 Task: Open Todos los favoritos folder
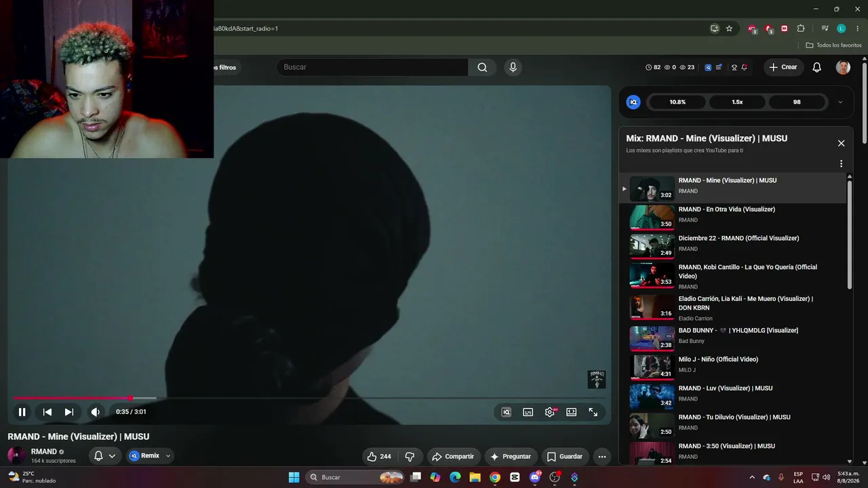[833, 45]
